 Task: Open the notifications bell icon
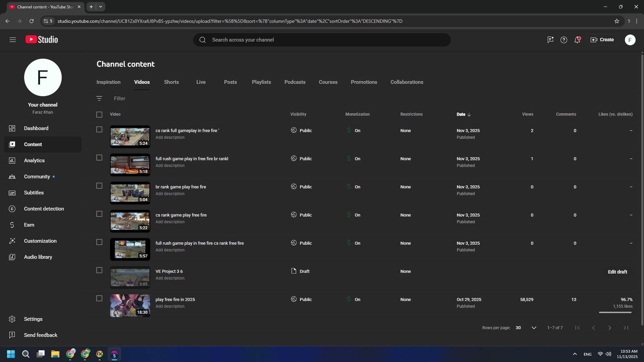[577, 40]
